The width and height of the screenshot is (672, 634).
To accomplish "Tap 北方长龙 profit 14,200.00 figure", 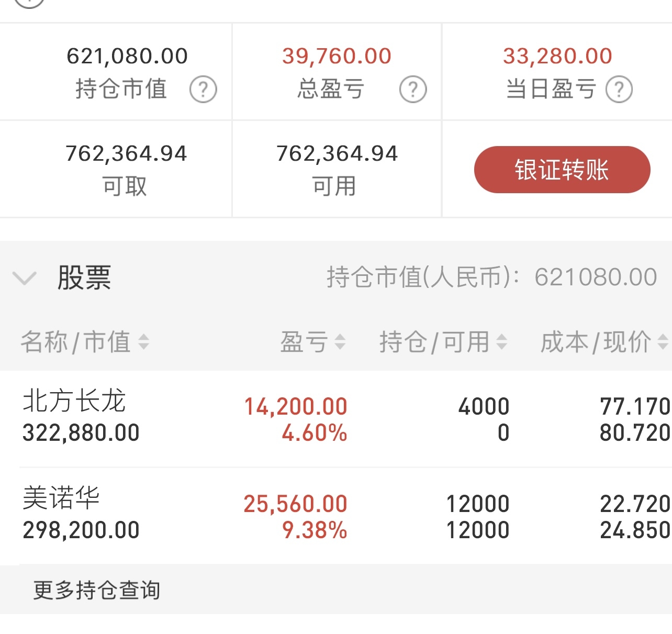I will [296, 406].
